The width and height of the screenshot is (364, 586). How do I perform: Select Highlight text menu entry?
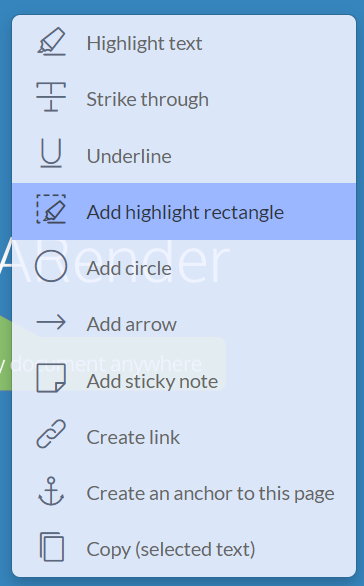tap(184, 43)
